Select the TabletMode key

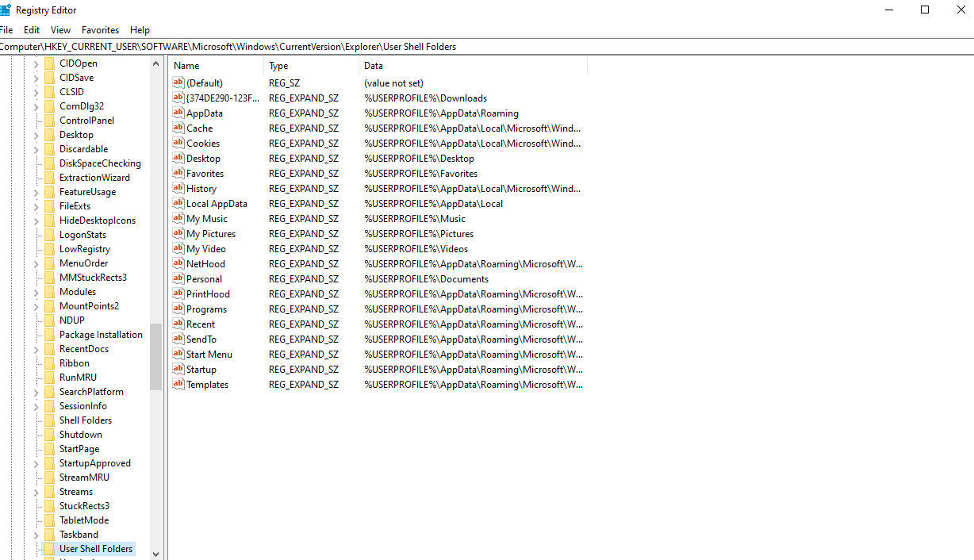84,520
